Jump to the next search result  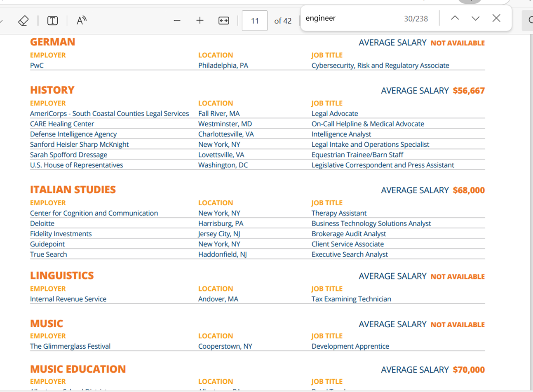pyautogui.click(x=475, y=18)
